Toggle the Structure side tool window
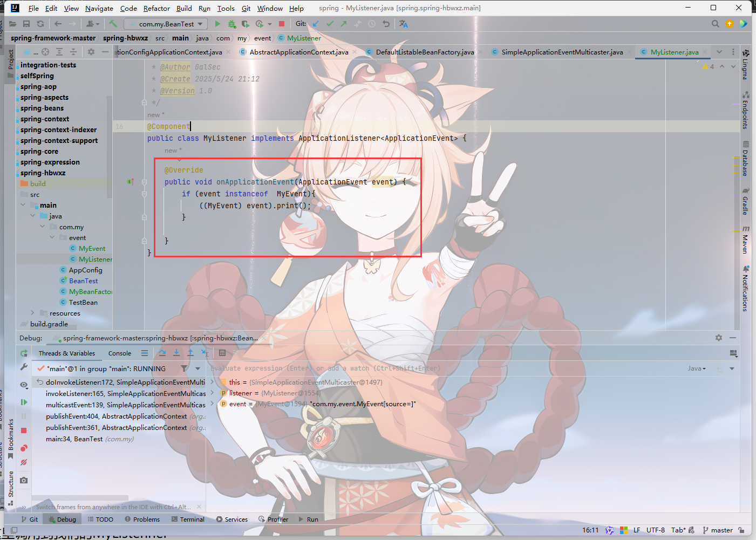The width and height of the screenshot is (756, 540). (x=10, y=488)
